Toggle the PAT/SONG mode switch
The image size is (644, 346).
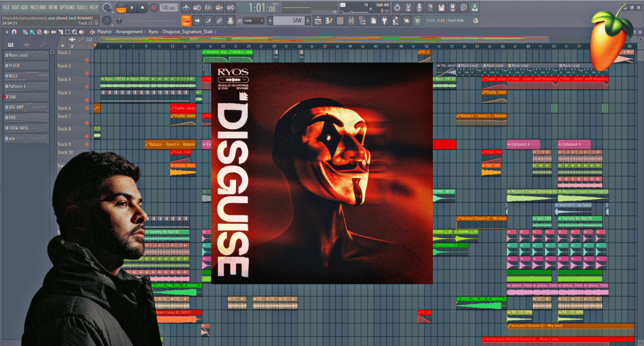coord(121,7)
